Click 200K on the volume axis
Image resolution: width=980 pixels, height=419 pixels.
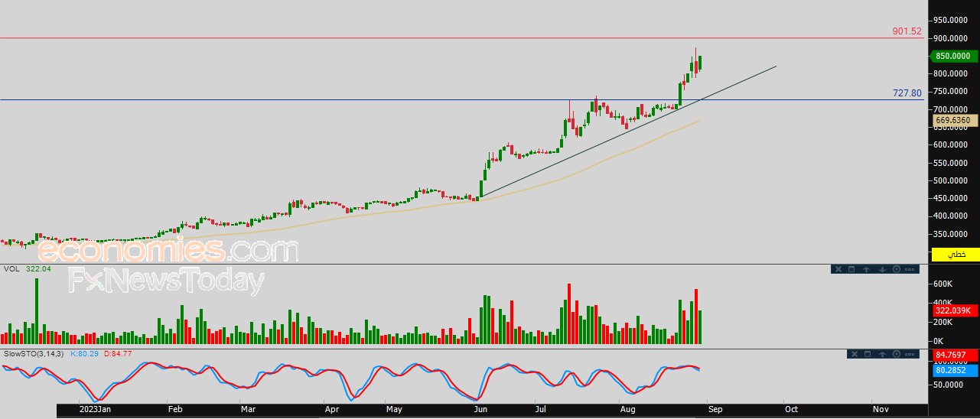(943, 322)
